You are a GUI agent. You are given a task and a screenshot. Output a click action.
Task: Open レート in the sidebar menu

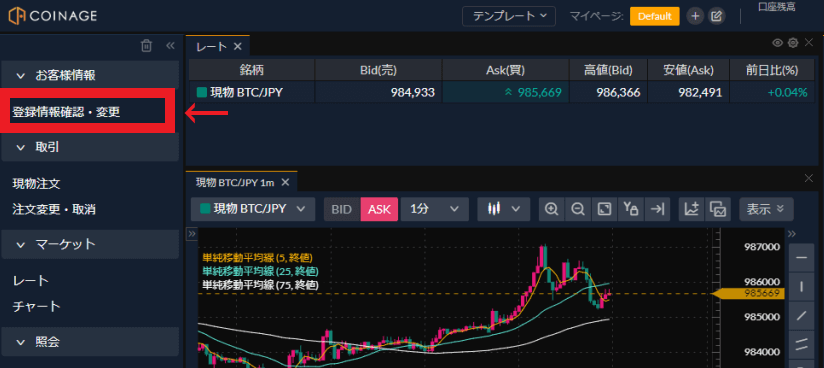point(30,281)
